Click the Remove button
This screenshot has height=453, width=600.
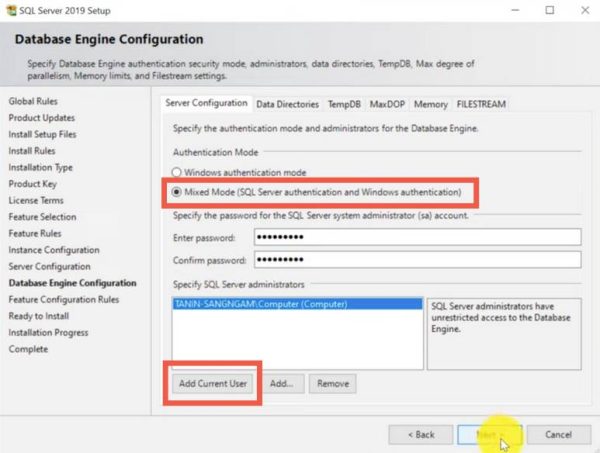pos(333,383)
